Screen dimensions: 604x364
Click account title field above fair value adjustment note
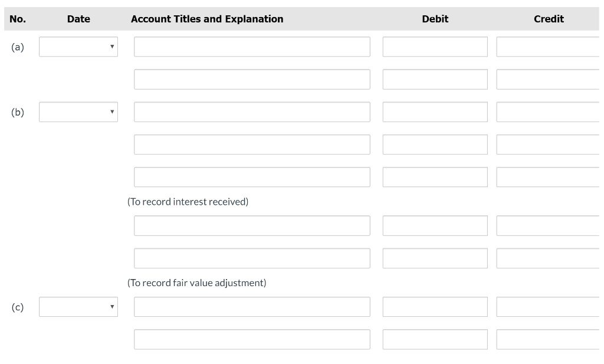point(252,258)
